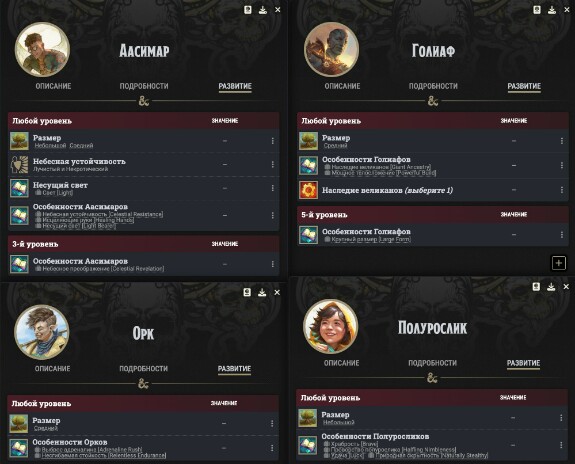This screenshot has height=464, width=575.
Task: Open options menu for Наследие великанов row
Action: pyautogui.click(x=561, y=190)
